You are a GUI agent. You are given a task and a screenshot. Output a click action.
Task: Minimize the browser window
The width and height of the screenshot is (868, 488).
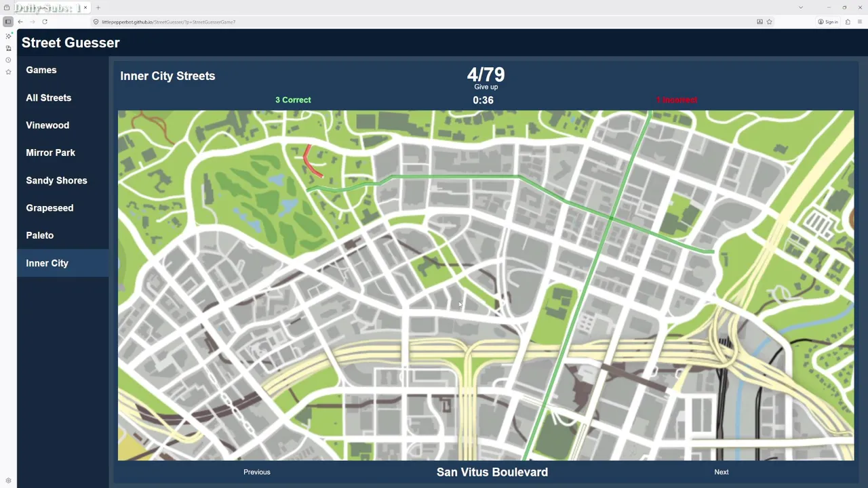point(828,7)
